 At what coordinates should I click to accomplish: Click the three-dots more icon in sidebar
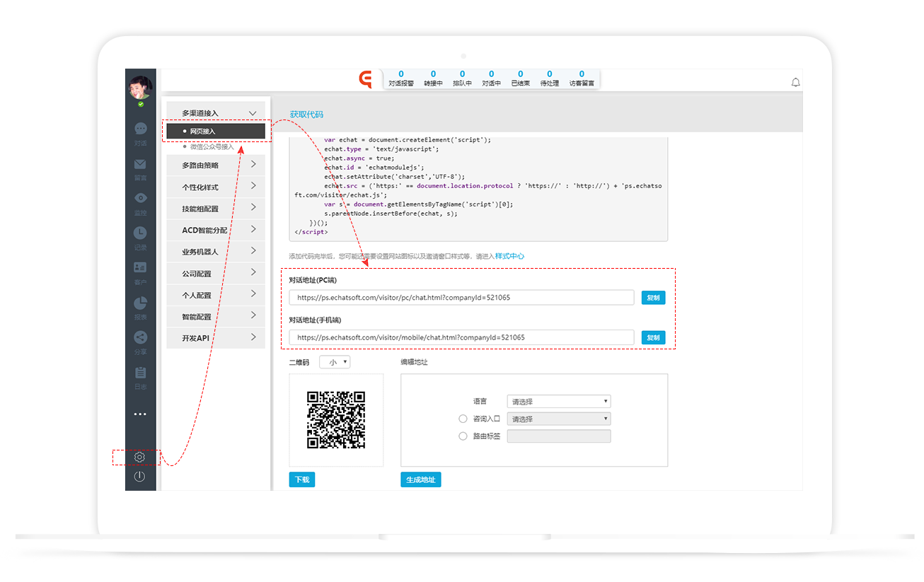point(140,414)
